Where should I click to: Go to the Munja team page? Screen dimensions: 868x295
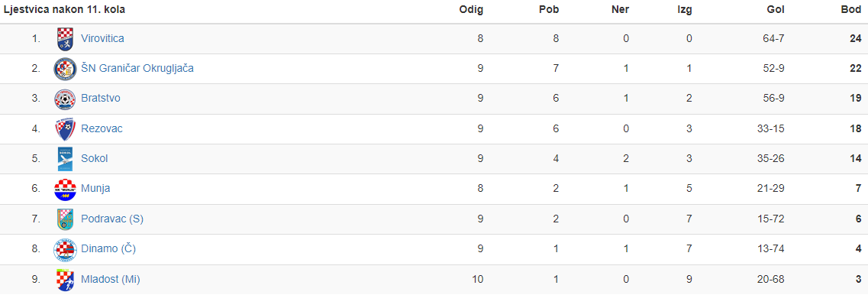click(95, 189)
